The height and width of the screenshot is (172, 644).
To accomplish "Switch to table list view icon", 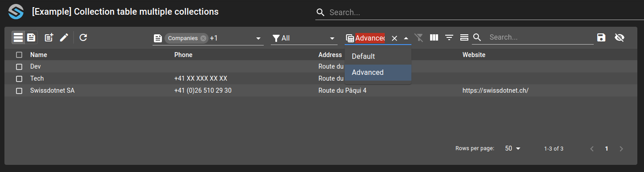I will click(18, 37).
